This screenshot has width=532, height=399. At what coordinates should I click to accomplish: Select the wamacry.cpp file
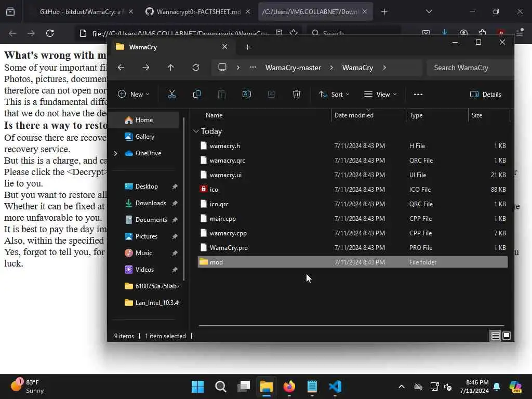point(353,233)
